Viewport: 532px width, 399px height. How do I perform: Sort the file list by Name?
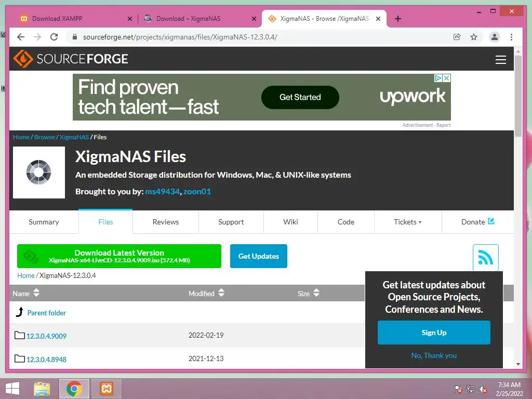point(26,293)
